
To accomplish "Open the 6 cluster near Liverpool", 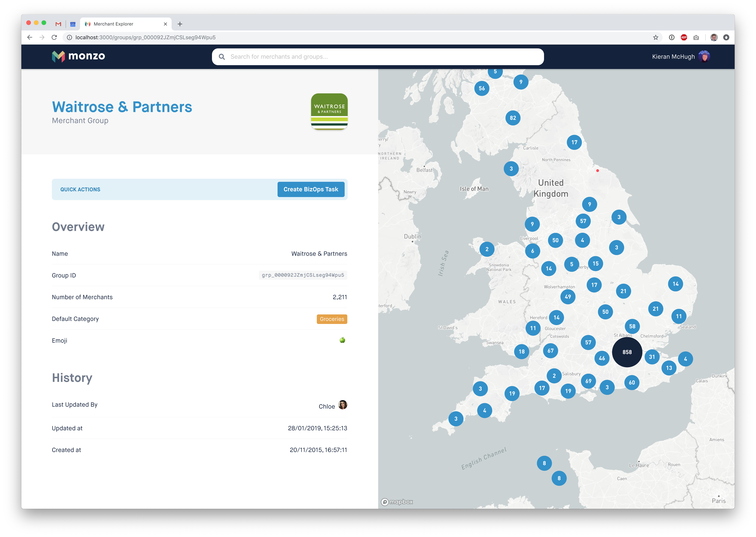I will [532, 251].
